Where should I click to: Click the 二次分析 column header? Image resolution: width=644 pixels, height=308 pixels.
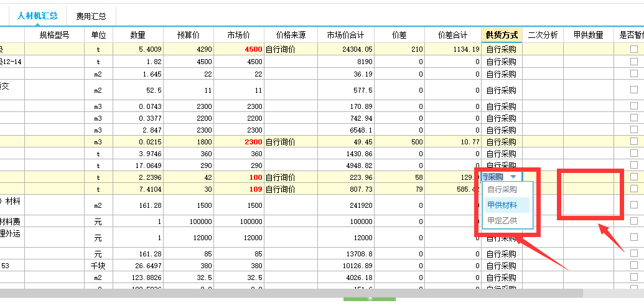[x=543, y=35]
